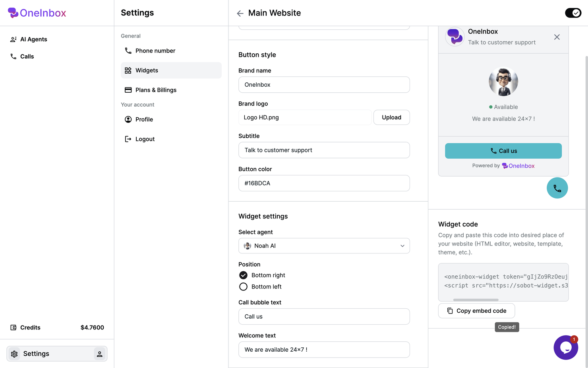
Task: Close the widget preview with X
Action: click(557, 37)
